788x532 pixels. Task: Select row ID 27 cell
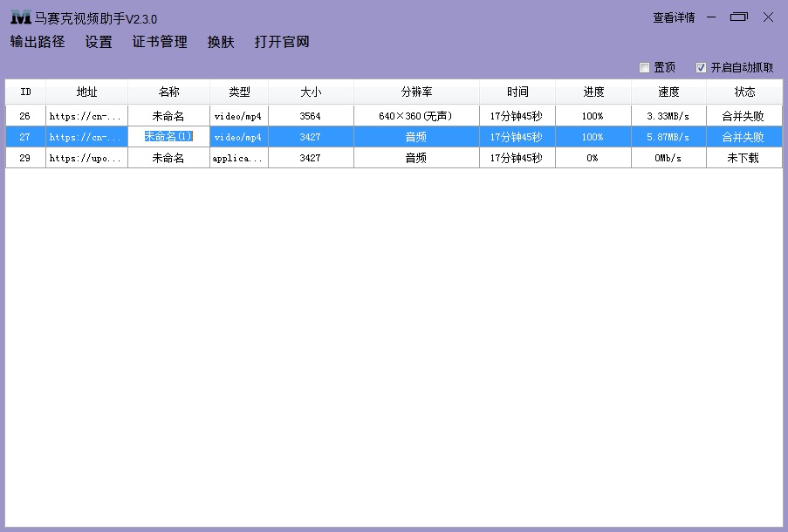point(25,137)
